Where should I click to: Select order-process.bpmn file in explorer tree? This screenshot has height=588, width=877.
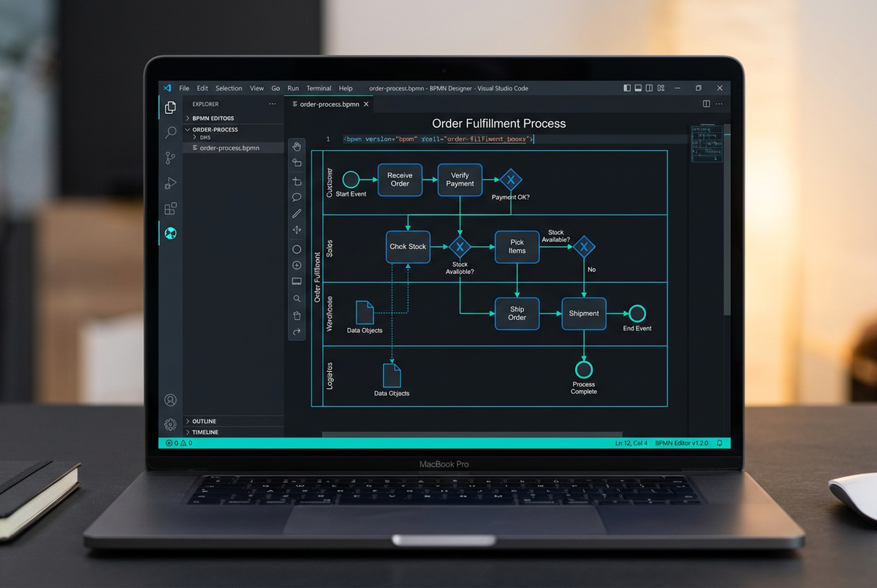pyautogui.click(x=233, y=148)
